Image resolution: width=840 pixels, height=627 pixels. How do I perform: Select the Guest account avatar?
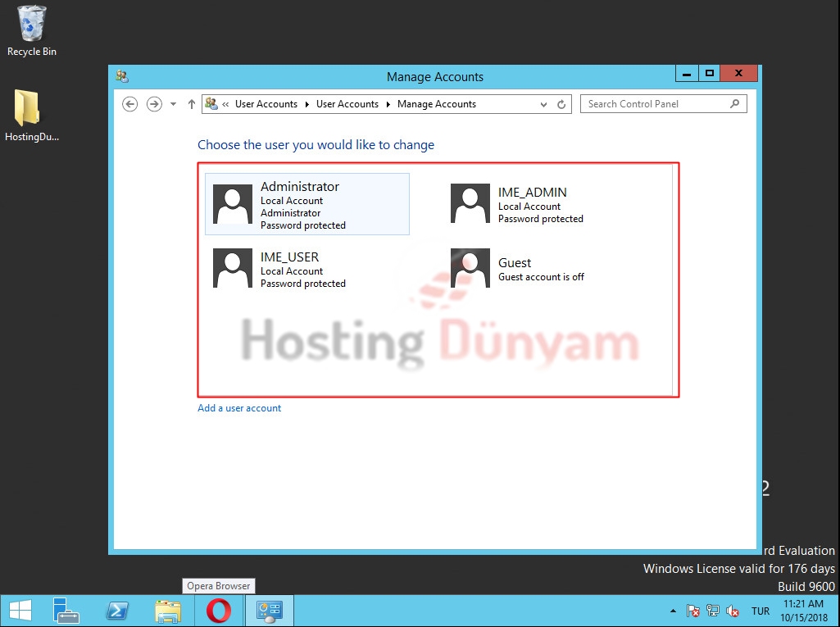(470, 268)
